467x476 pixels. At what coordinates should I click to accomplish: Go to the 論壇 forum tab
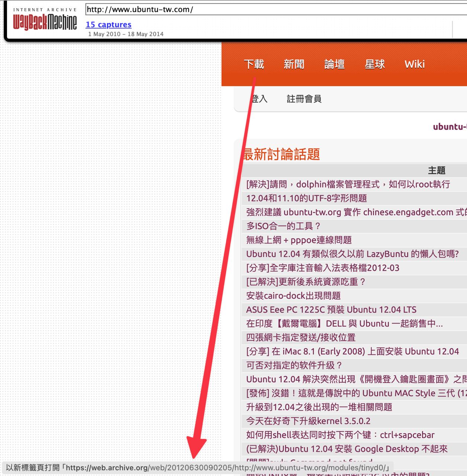coord(334,64)
